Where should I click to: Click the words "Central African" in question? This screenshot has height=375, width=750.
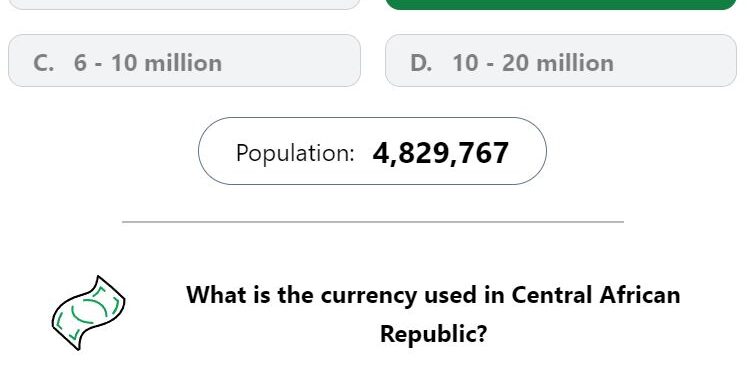596,295
